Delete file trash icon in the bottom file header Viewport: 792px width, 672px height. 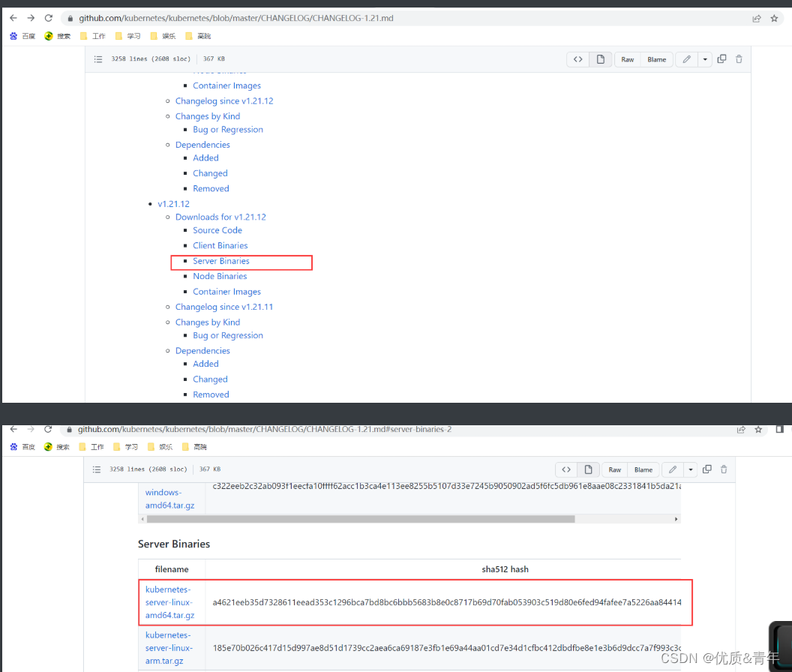pyautogui.click(x=724, y=469)
